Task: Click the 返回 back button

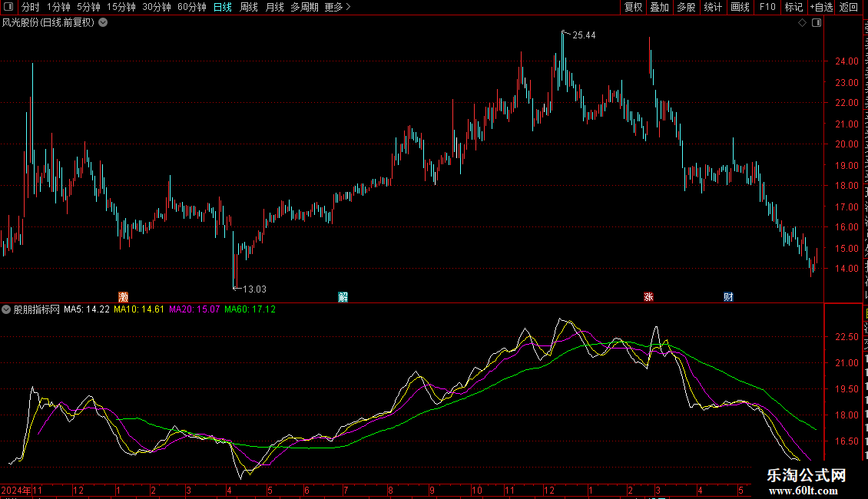Action: pyautogui.click(x=849, y=7)
